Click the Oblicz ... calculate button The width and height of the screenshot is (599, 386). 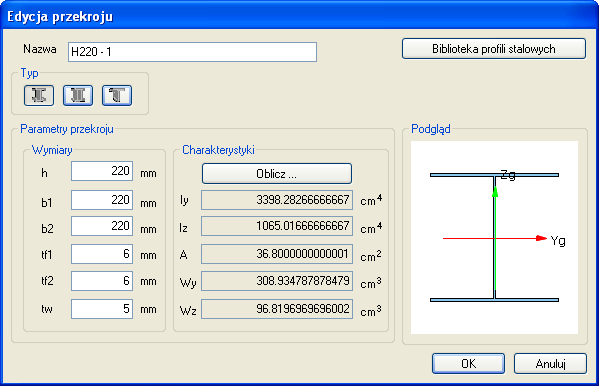pyautogui.click(x=277, y=174)
